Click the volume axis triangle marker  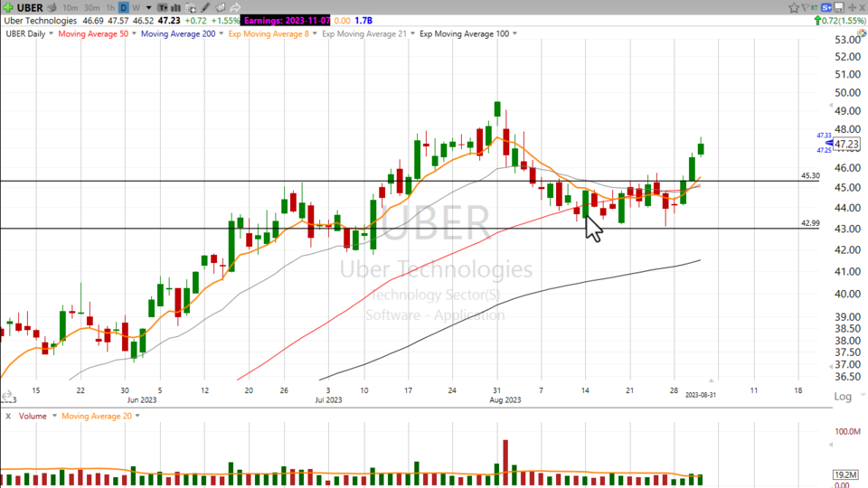(x=830, y=445)
